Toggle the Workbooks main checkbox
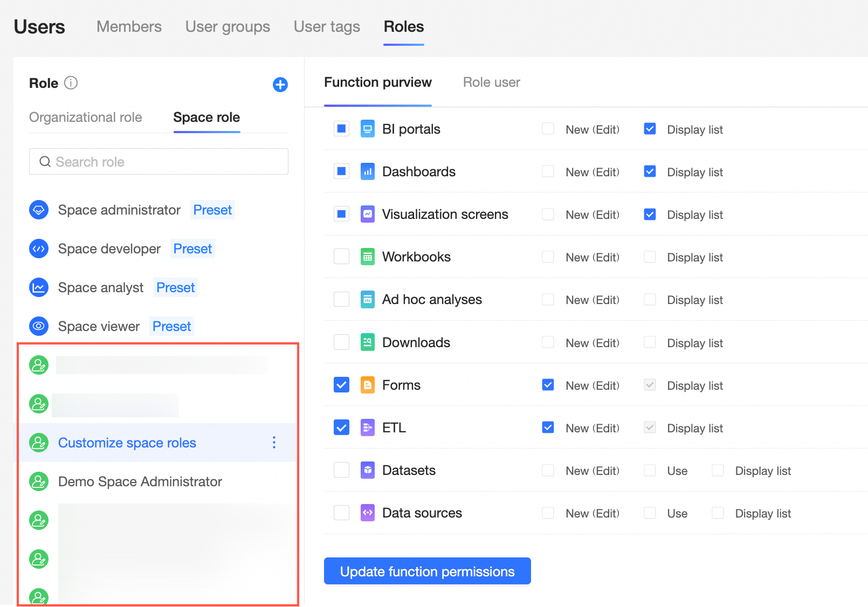This screenshot has width=868, height=607. tap(342, 257)
